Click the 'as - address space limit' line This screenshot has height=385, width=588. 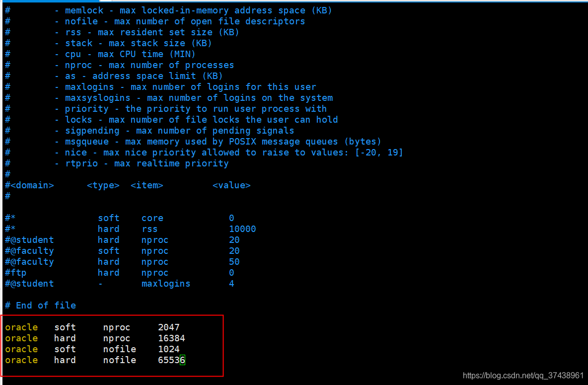click(x=114, y=76)
